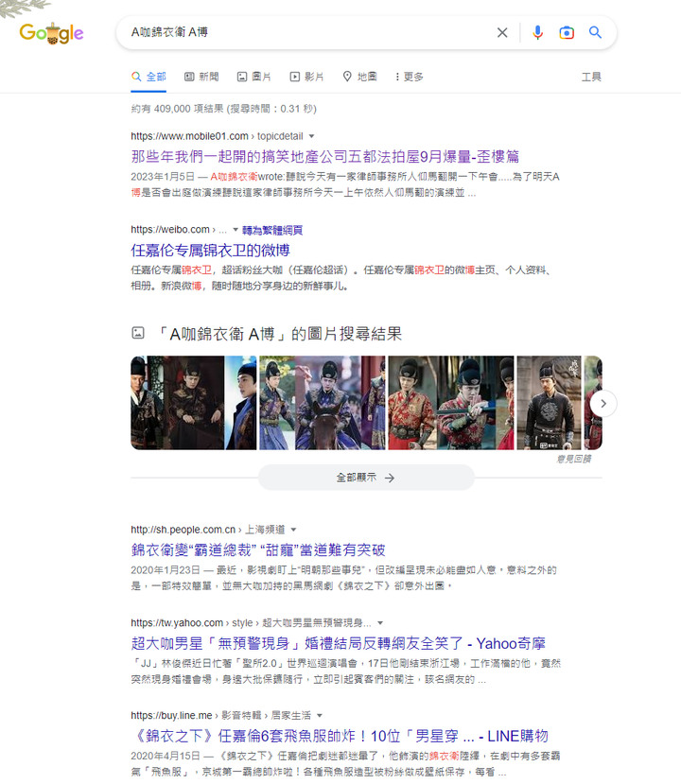This screenshot has height=784, width=681.
Task: Expand dropdown arrow beside tw.yahoo.com URL
Action: coord(380,623)
